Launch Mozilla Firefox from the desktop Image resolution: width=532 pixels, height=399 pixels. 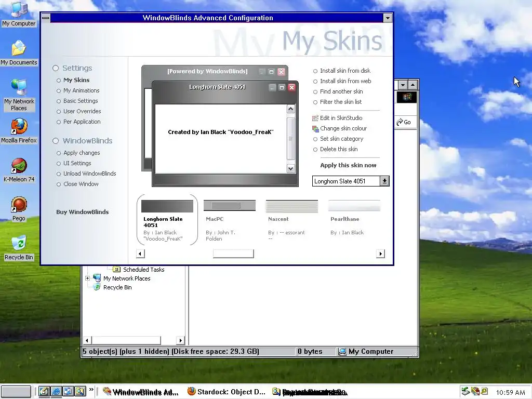pyautogui.click(x=19, y=130)
